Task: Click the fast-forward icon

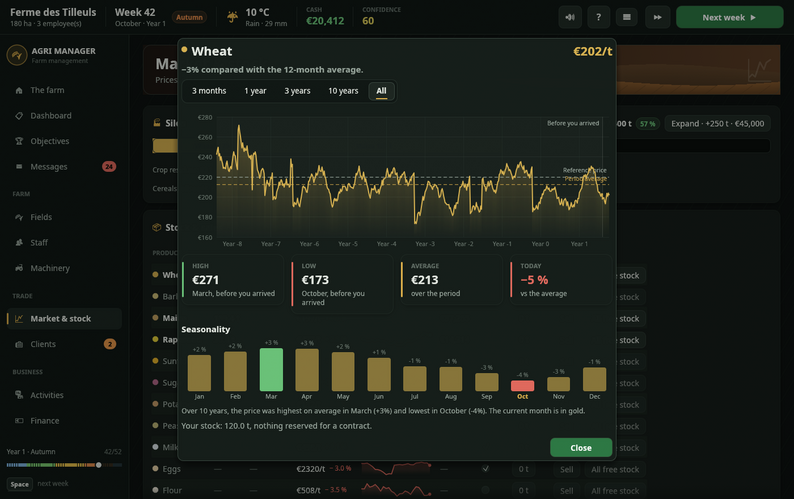Action: pos(657,17)
